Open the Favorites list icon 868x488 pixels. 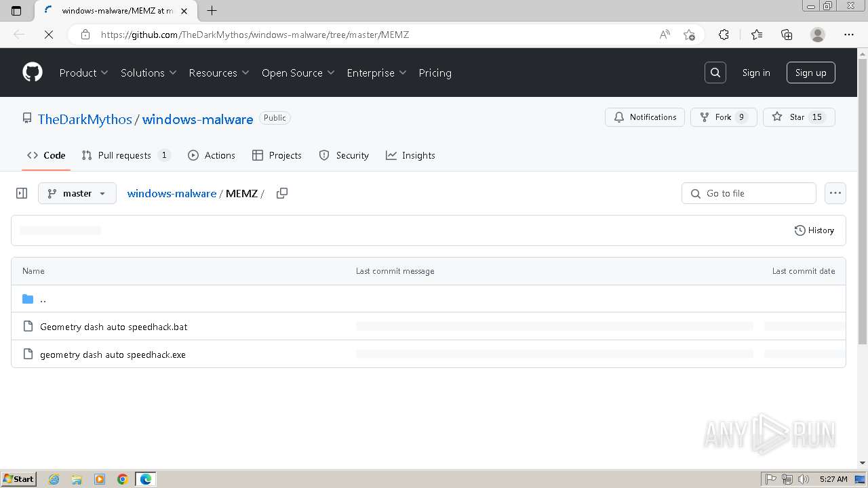757,35
